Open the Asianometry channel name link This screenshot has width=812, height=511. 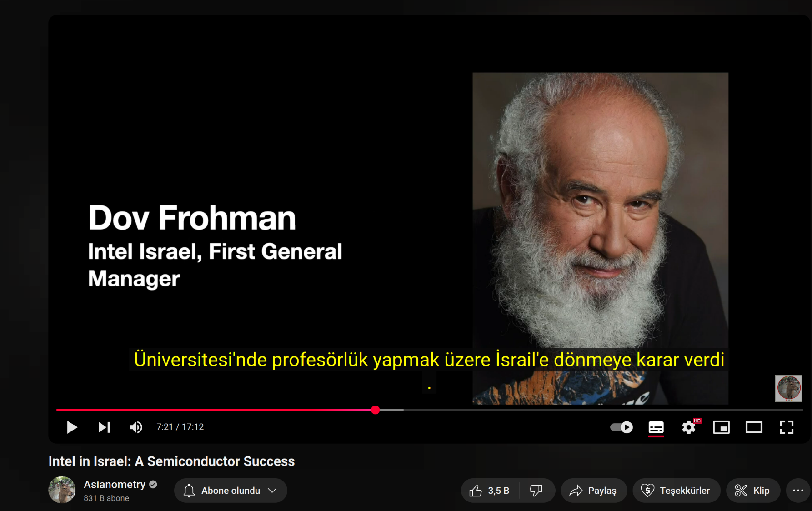[x=115, y=485]
